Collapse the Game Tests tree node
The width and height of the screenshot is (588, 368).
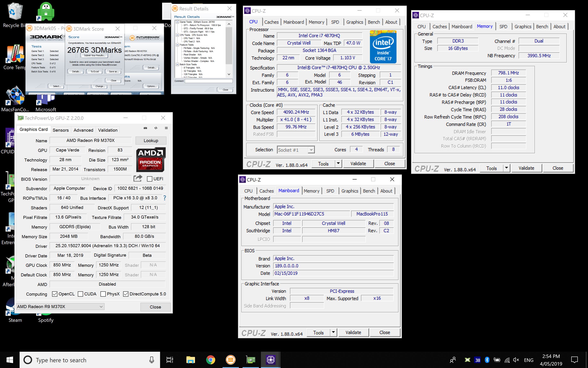click(x=178, y=22)
